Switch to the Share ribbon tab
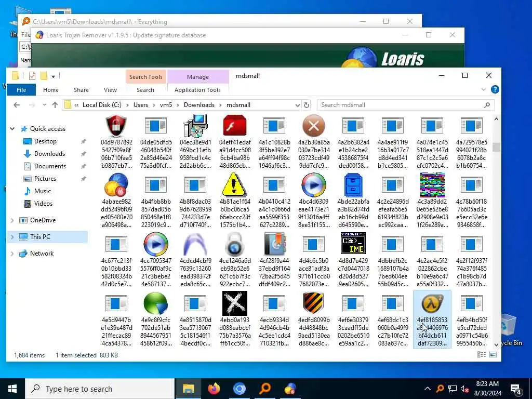This screenshot has width=532, height=399. 81,90
